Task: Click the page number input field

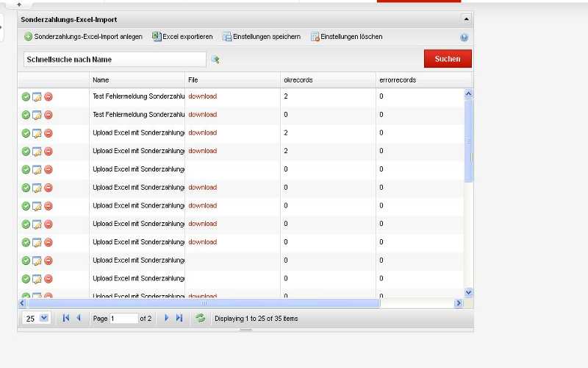Action: [123, 319]
